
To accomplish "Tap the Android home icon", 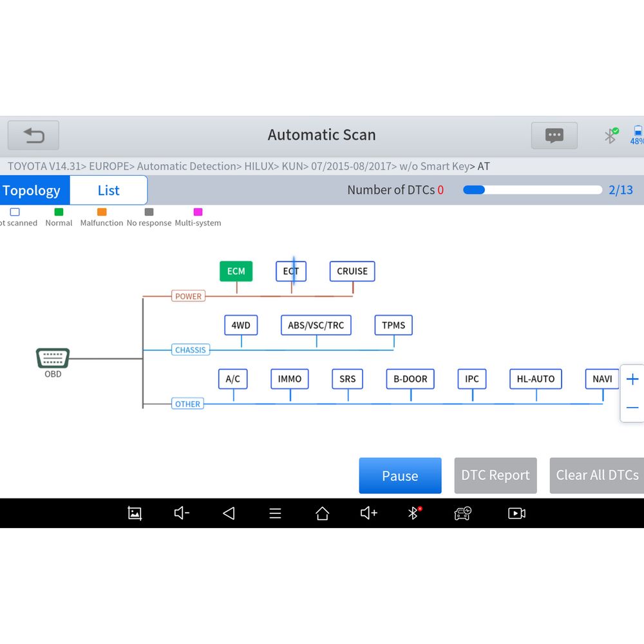I will point(322,513).
